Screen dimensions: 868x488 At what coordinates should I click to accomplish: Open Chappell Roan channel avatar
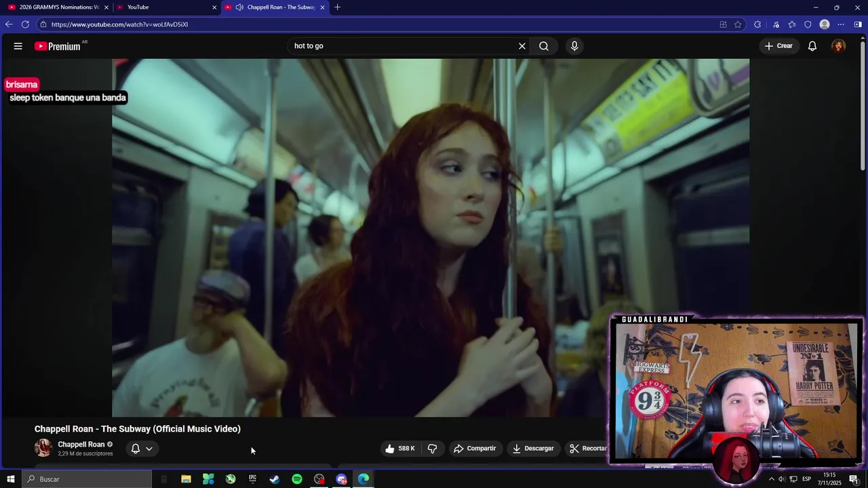pyautogui.click(x=43, y=448)
